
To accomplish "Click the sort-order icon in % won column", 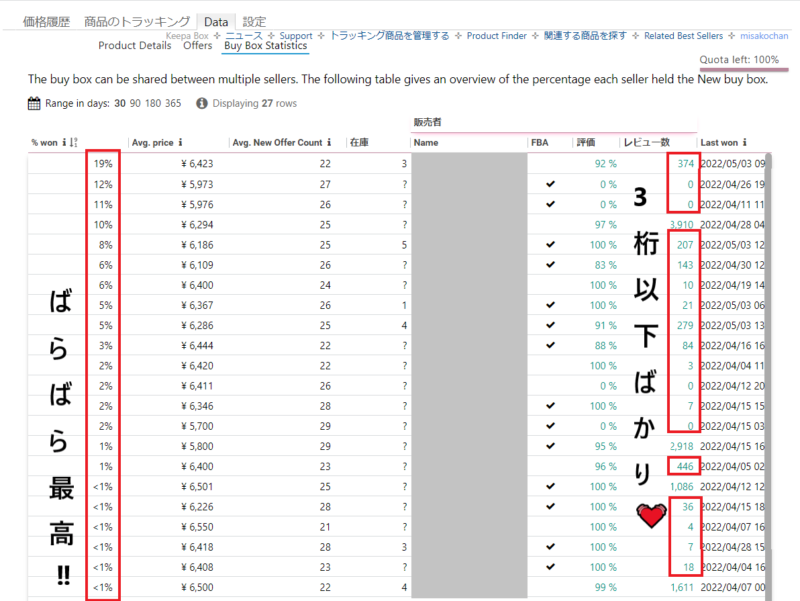I will 74,143.
